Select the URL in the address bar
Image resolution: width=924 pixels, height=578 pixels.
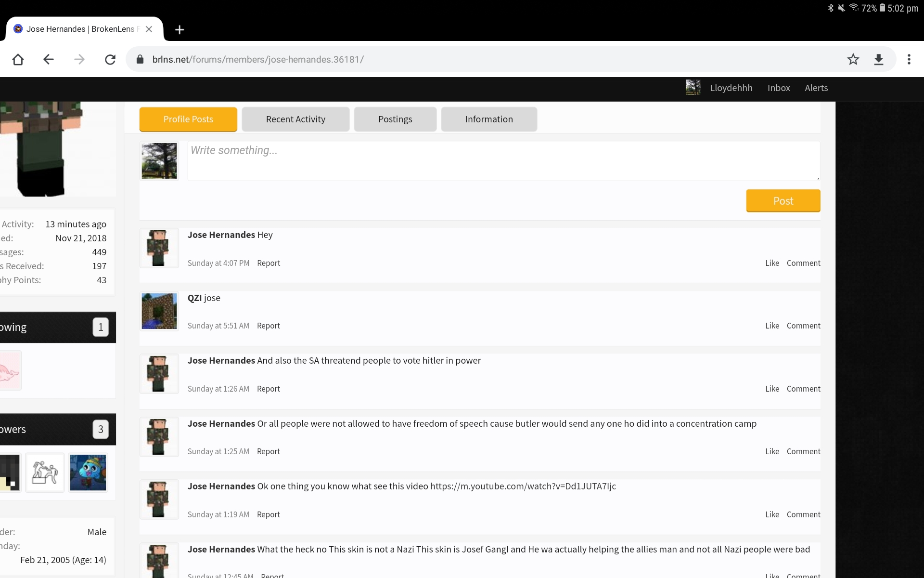click(x=258, y=59)
